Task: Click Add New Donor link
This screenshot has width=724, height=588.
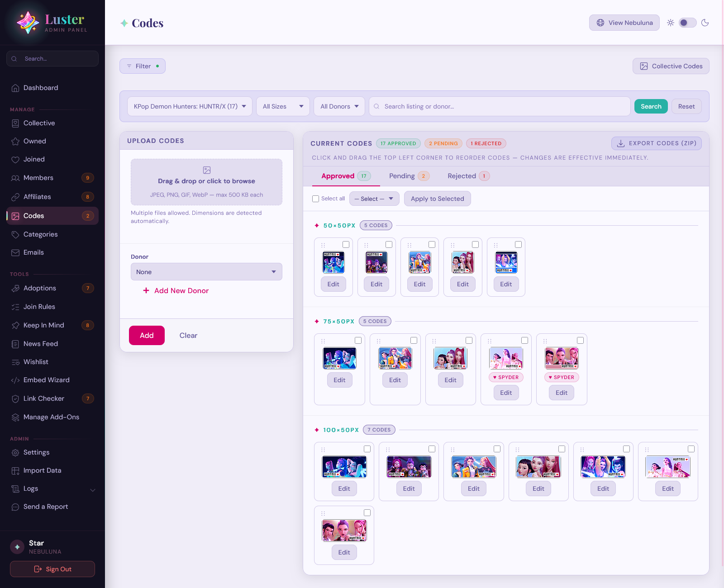Action: point(176,291)
